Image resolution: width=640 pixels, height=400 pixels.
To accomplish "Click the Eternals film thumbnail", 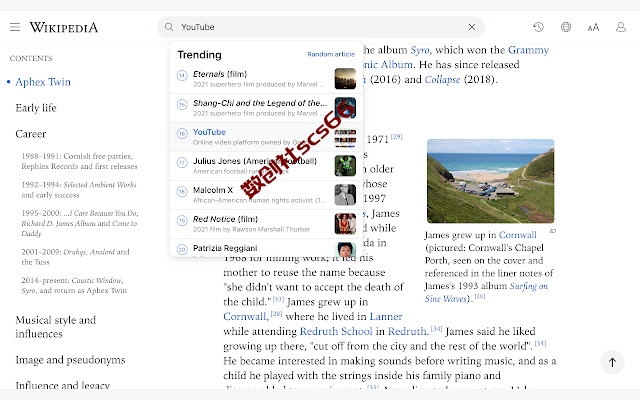I will [345, 79].
